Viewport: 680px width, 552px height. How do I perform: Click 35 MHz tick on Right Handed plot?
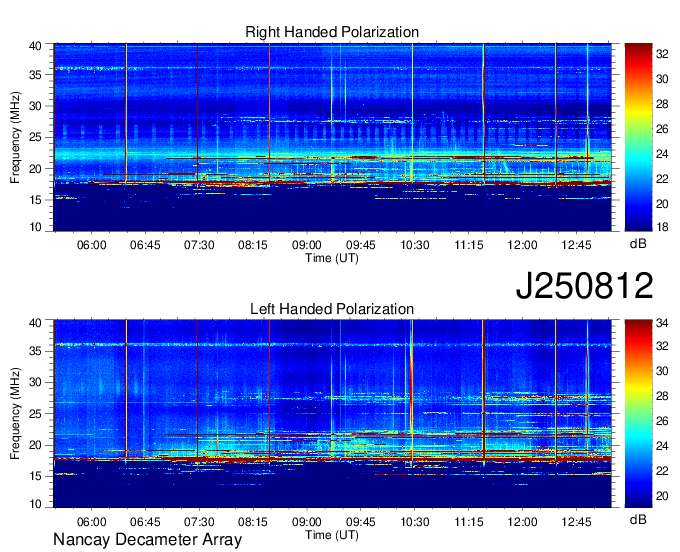(35, 75)
